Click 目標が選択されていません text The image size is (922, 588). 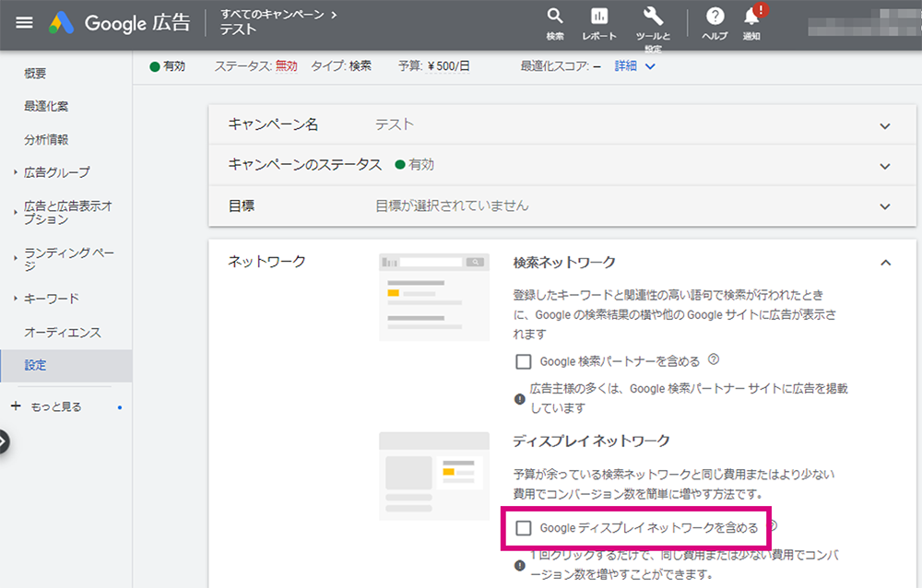[452, 206]
